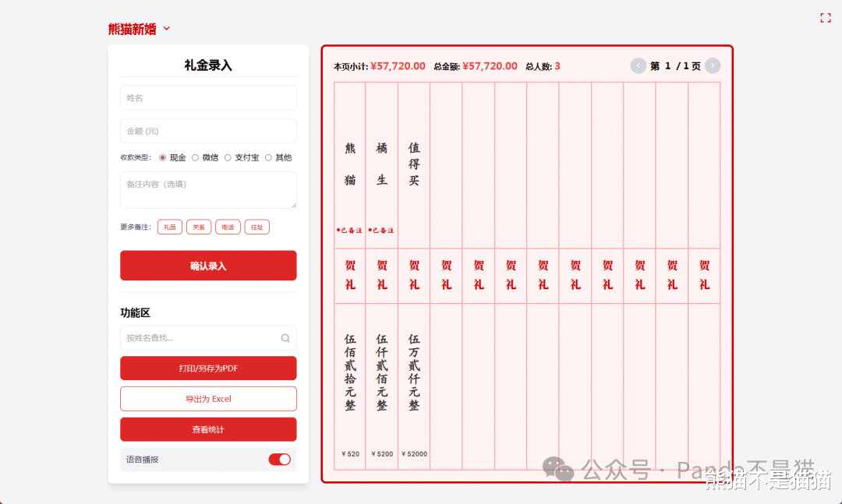Viewport: 842px width, 504px height.
Task: Click the ￥520 amount text
Action: click(x=350, y=454)
